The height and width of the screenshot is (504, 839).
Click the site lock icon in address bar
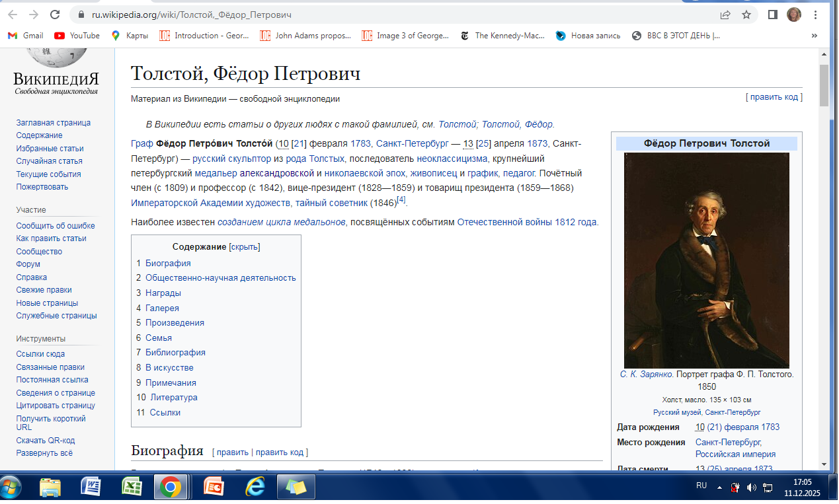[82, 15]
